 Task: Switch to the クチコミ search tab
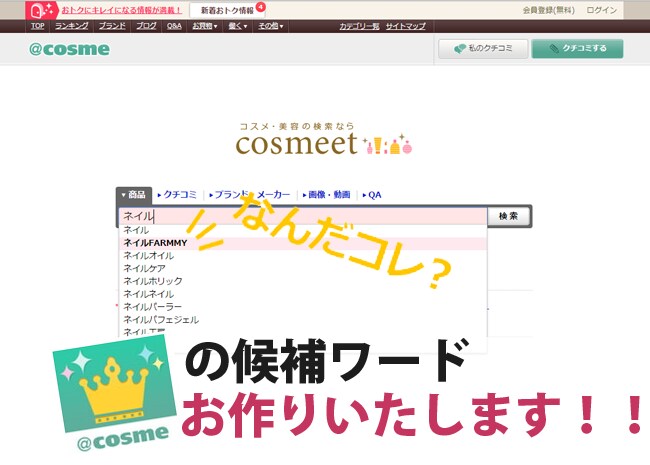pos(177,195)
